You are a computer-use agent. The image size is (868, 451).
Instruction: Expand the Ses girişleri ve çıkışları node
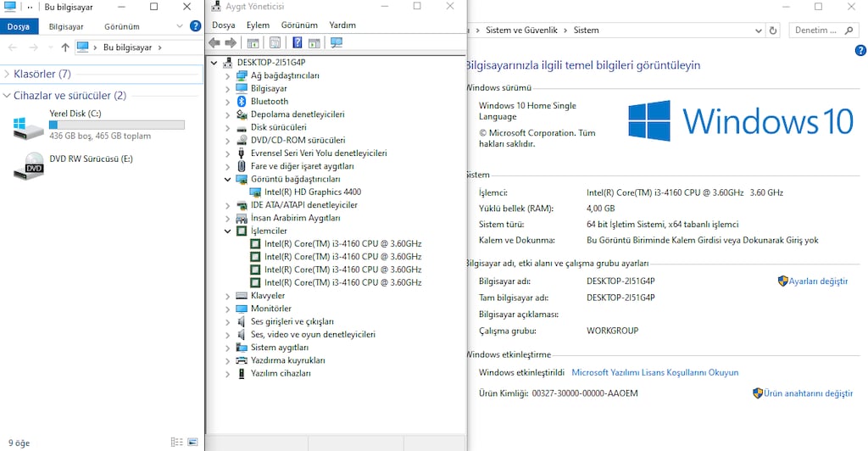(227, 321)
